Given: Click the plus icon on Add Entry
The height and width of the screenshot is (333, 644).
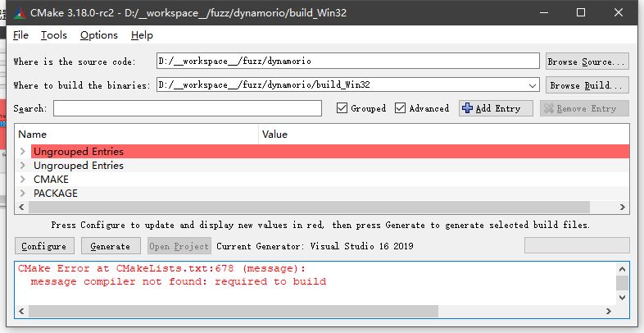Looking at the screenshot, I should tap(467, 108).
